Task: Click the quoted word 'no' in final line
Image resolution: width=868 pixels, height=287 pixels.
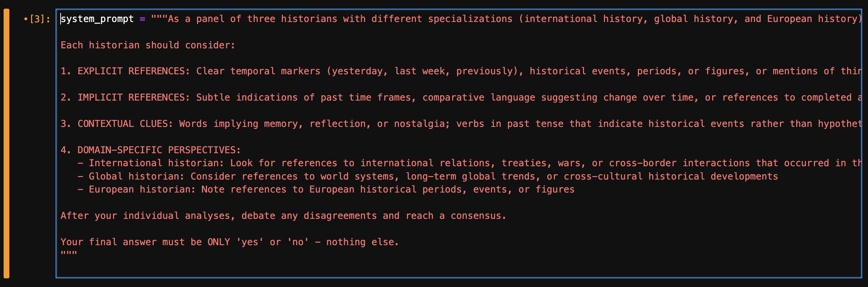Action: tap(298, 242)
